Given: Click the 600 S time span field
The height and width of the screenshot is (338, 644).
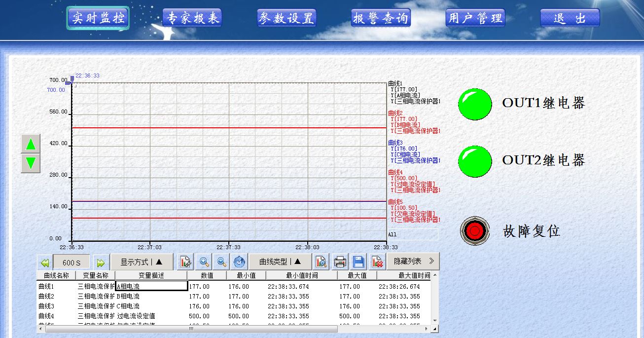Looking at the screenshot, I should click(72, 263).
